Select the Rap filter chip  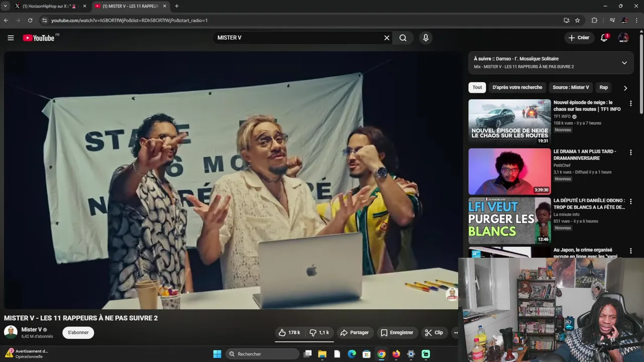click(x=604, y=87)
